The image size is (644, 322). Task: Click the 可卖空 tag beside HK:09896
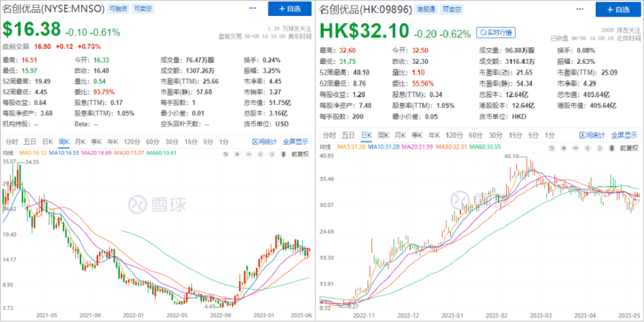tap(451, 10)
